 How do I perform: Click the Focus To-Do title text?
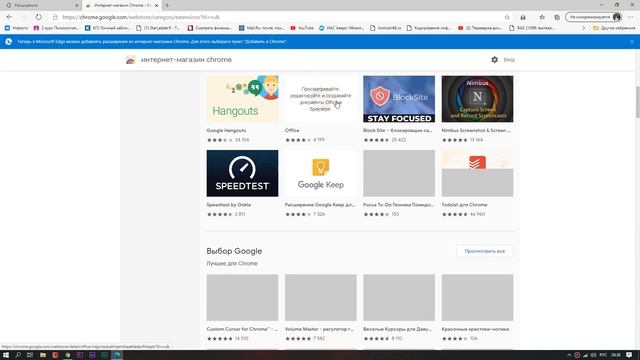click(x=398, y=204)
